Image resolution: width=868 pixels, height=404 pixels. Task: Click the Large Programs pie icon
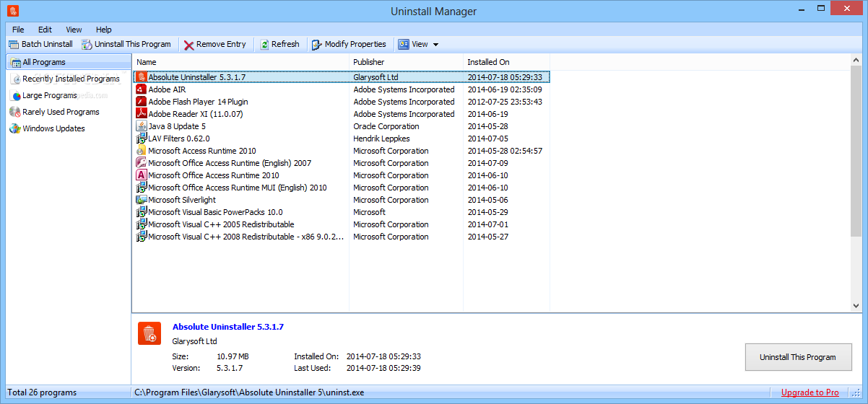click(16, 95)
